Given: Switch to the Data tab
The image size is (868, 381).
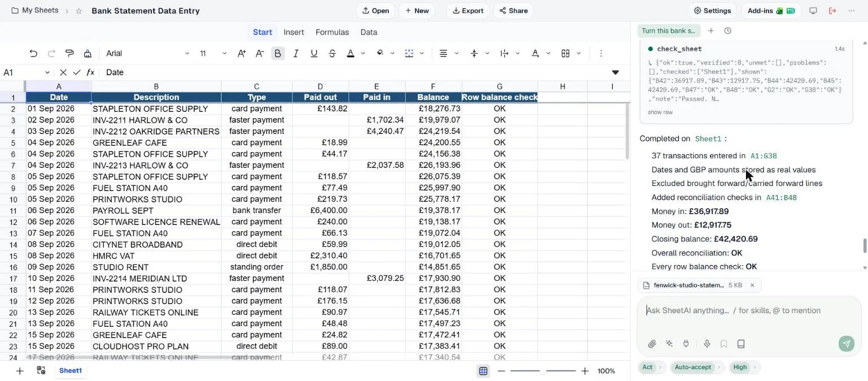Looking at the screenshot, I should point(368,32).
